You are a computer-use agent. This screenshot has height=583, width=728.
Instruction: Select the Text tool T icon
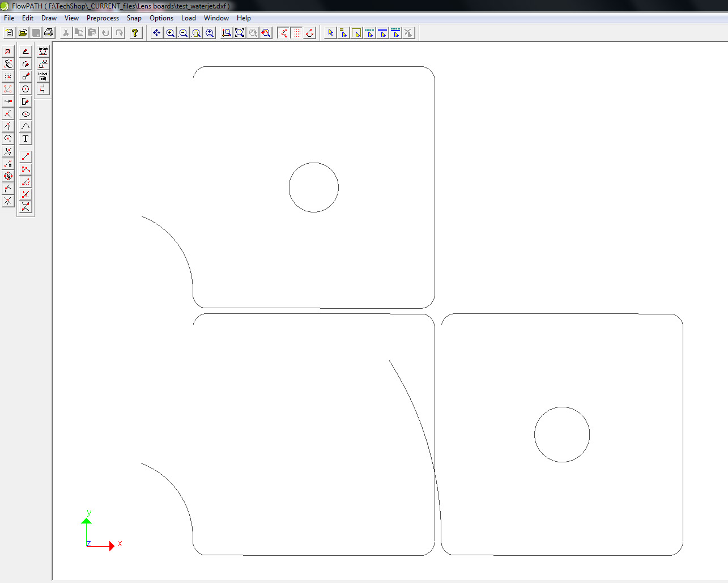pyautogui.click(x=25, y=139)
